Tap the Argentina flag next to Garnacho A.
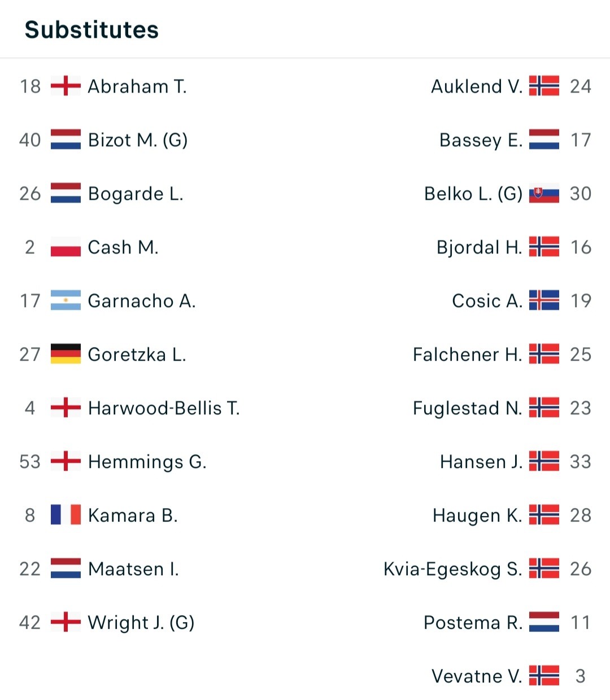The width and height of the screenshot is (610, 700). [66, 300]
